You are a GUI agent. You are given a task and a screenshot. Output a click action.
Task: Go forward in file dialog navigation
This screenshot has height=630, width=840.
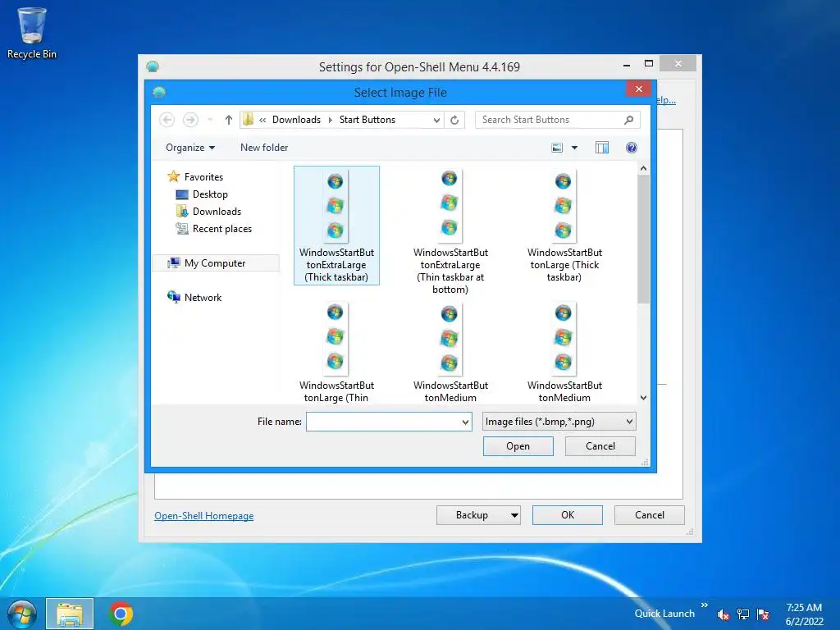point(190,120)
